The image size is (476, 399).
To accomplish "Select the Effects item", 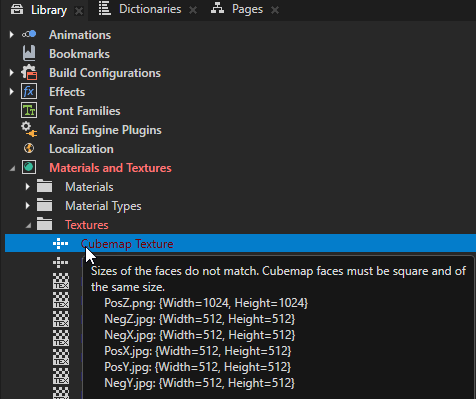I will click(67, 92).
